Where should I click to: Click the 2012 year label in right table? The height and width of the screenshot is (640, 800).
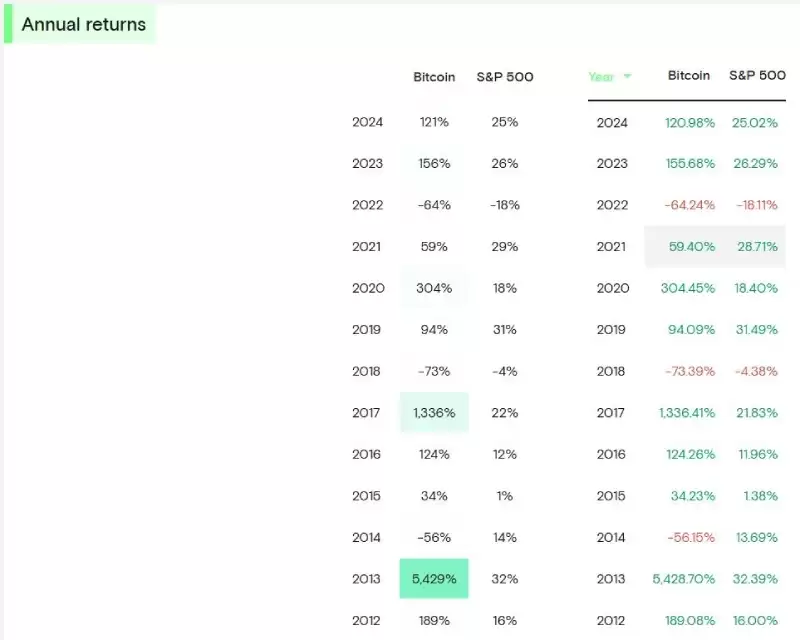click(x=611, y=620)
